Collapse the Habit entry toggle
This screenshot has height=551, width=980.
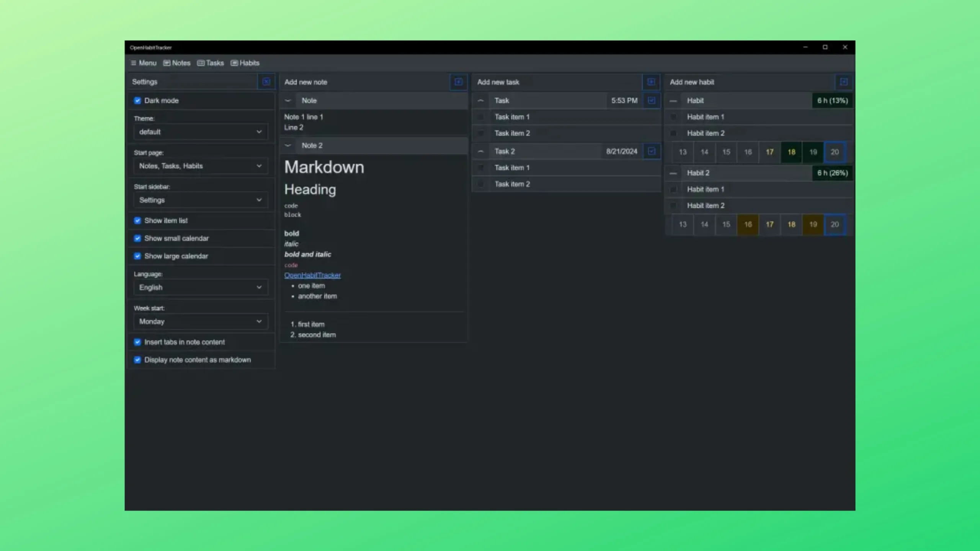point(673,101)
